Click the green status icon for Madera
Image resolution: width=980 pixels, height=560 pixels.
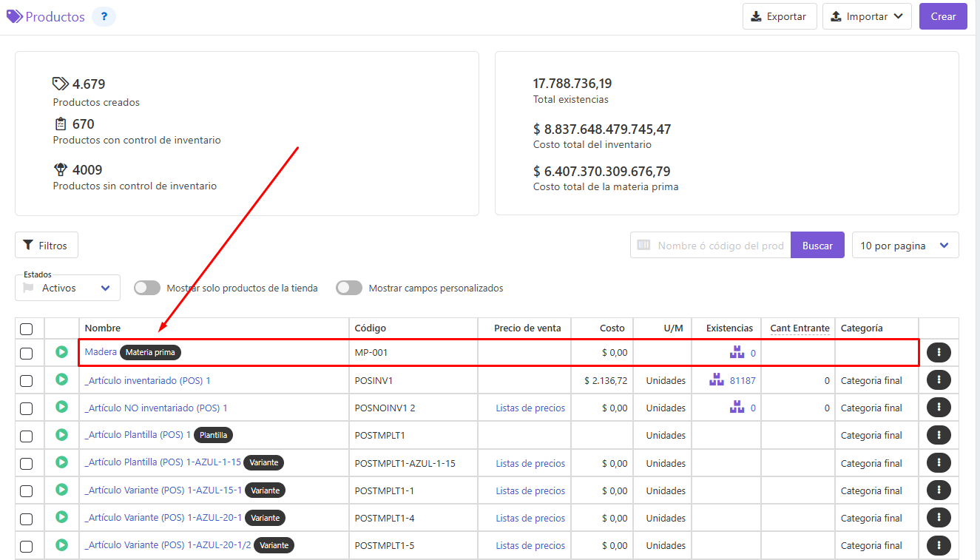(62, 352)
